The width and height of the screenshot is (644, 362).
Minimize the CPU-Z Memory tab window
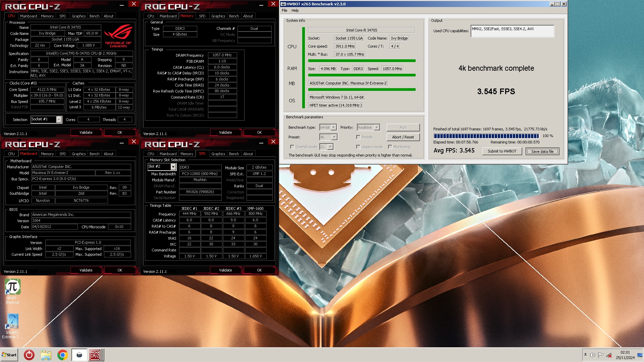point(261,5)
